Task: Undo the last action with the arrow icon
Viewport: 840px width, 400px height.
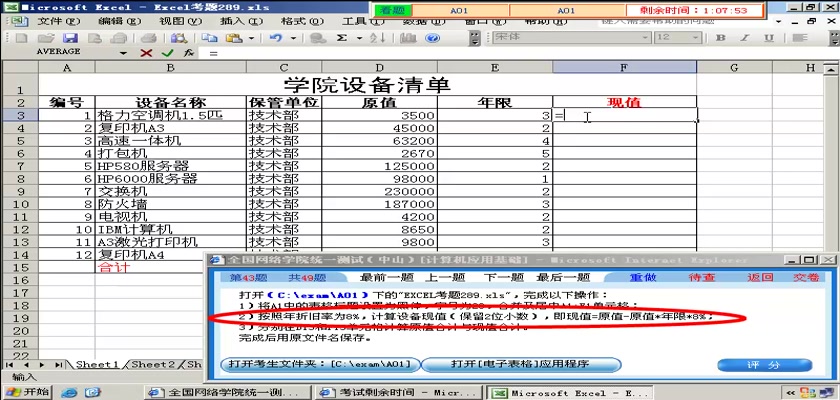Action: click(x=276, y=38)
